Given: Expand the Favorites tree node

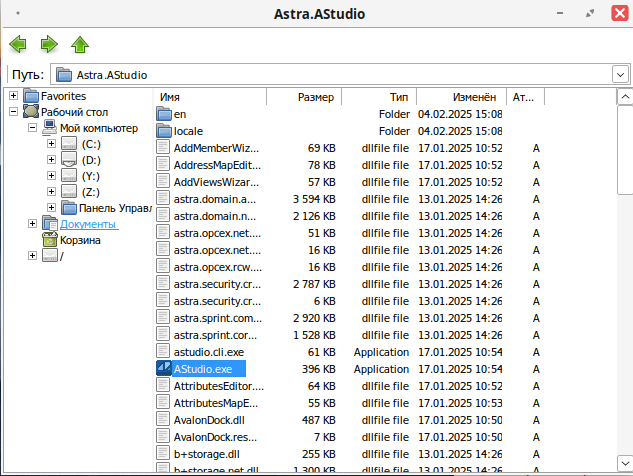Looking at the screenshot, I should tap(13, 96).
